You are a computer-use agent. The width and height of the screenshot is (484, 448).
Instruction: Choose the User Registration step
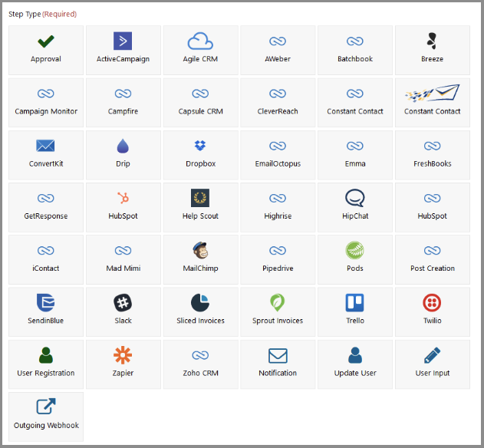(46, 364)
